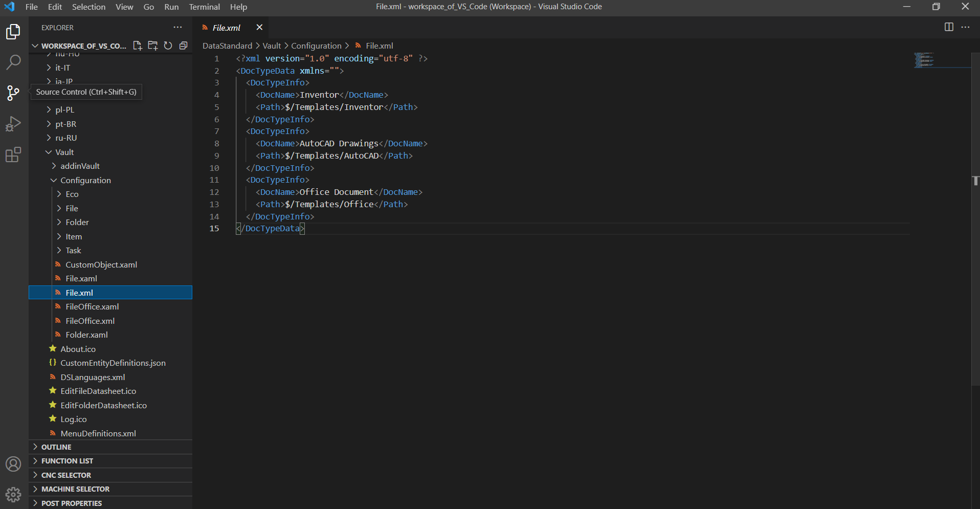Screen dimensions: 980x509
Task: Open the Extensions view
Action: [13, 154]
